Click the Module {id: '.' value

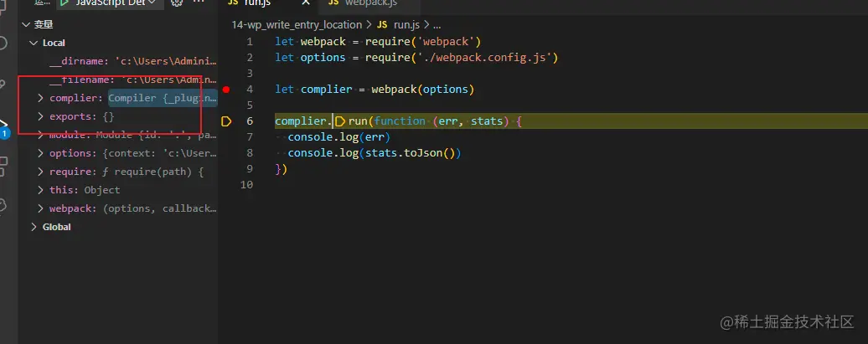[157, 135]
